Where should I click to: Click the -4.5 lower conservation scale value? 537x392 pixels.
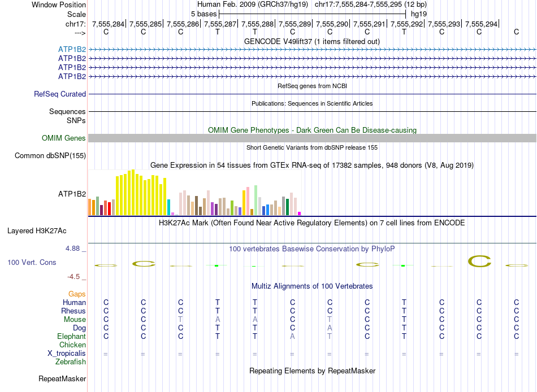[73, 277]
